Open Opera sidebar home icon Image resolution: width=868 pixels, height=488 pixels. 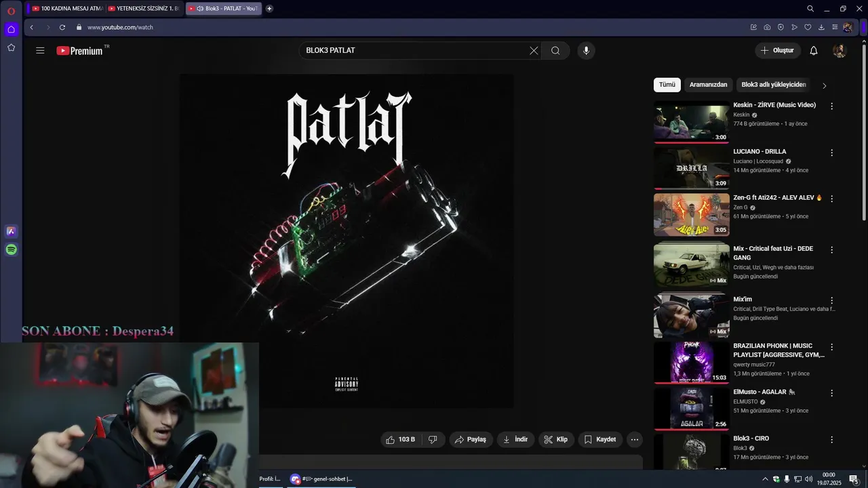(11, 29)
